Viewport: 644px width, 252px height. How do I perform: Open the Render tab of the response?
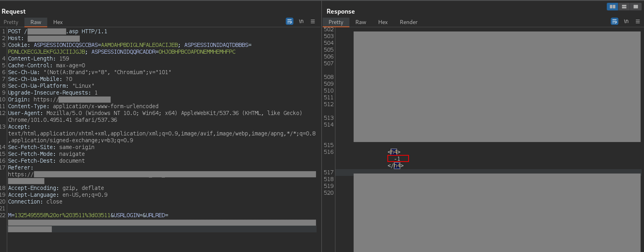[409, 22]
